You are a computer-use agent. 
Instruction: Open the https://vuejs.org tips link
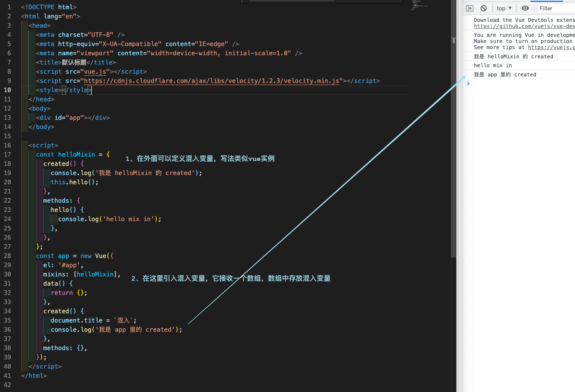point(551,47)
